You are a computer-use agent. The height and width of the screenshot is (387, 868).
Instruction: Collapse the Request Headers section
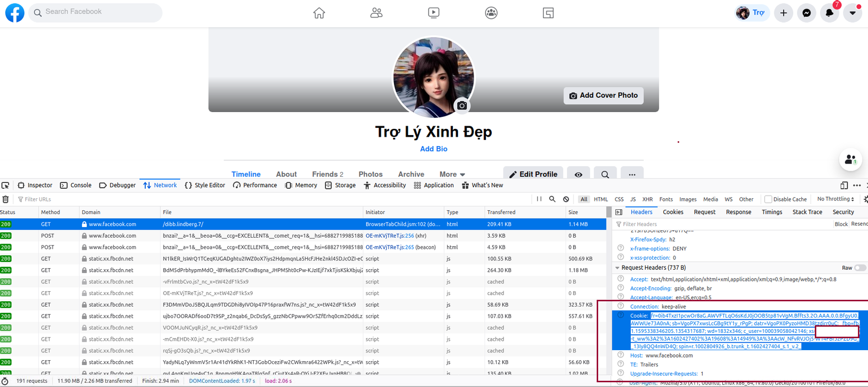coord(618,268)
